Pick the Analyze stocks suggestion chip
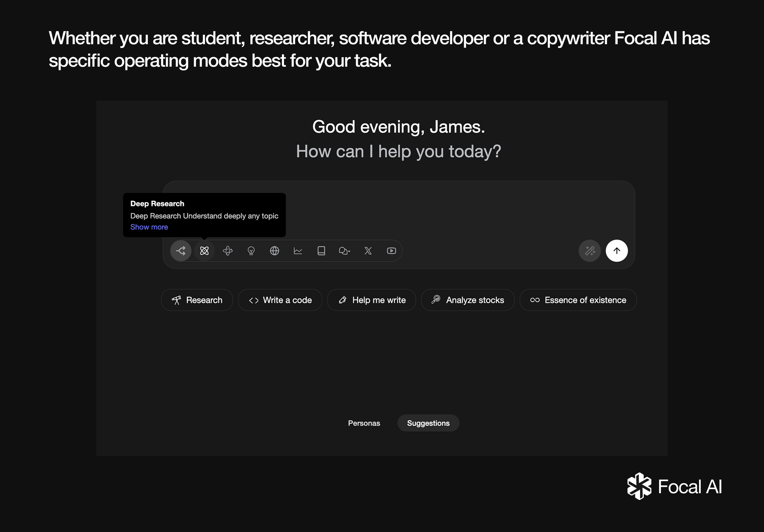The width and height of the screenshot is (764, 532). click(x=468, y=300)
